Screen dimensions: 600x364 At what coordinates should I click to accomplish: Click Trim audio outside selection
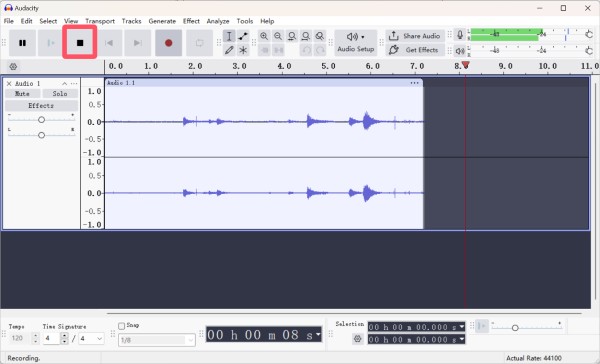tap(264, 50)
